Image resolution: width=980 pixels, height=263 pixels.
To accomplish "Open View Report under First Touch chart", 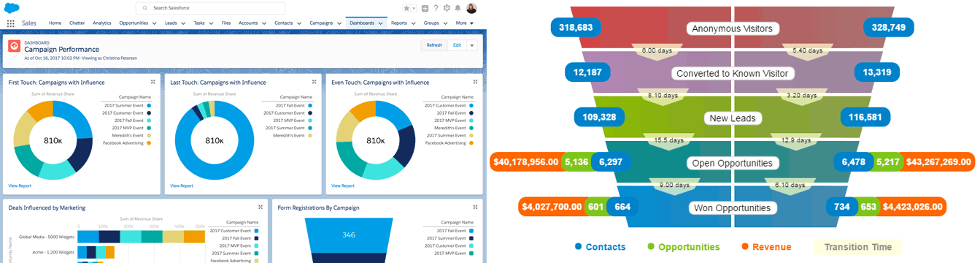I will pyautogui.click(x=20, y=186).
